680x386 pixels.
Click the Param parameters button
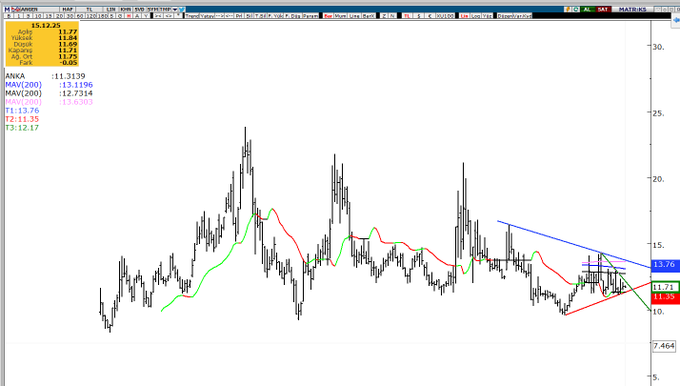coord(311,16)
